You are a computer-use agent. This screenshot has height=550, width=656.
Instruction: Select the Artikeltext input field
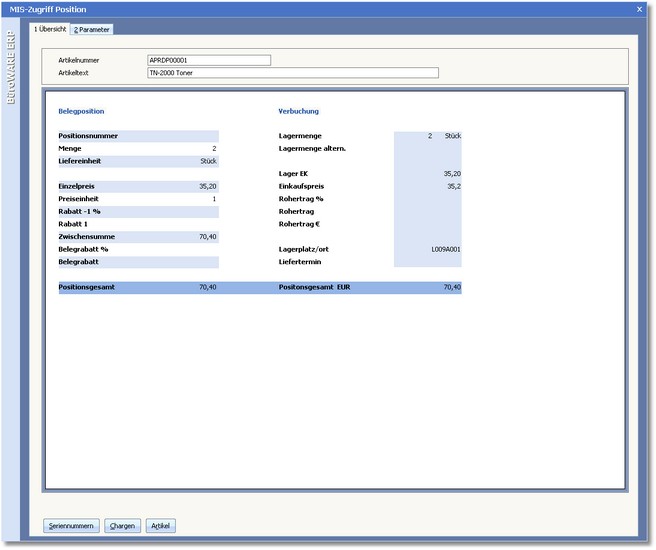pos(292,72)
